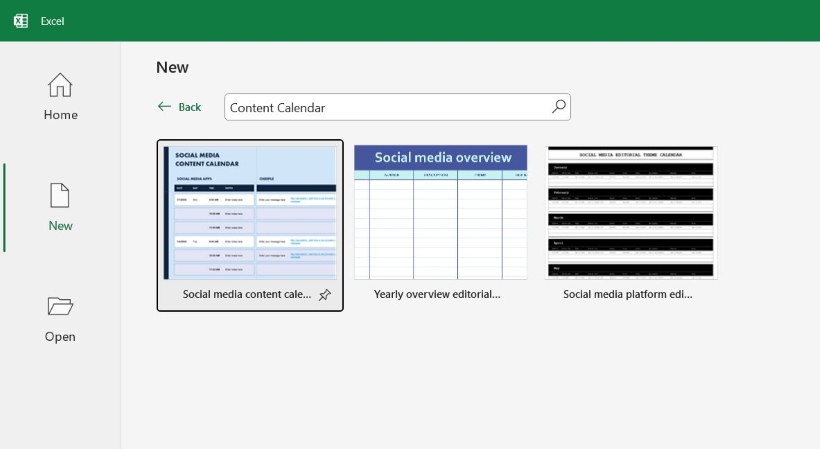The image size is (820, 449).
Task: Open the Home page from the sidebar
Action: coord(60,97)
